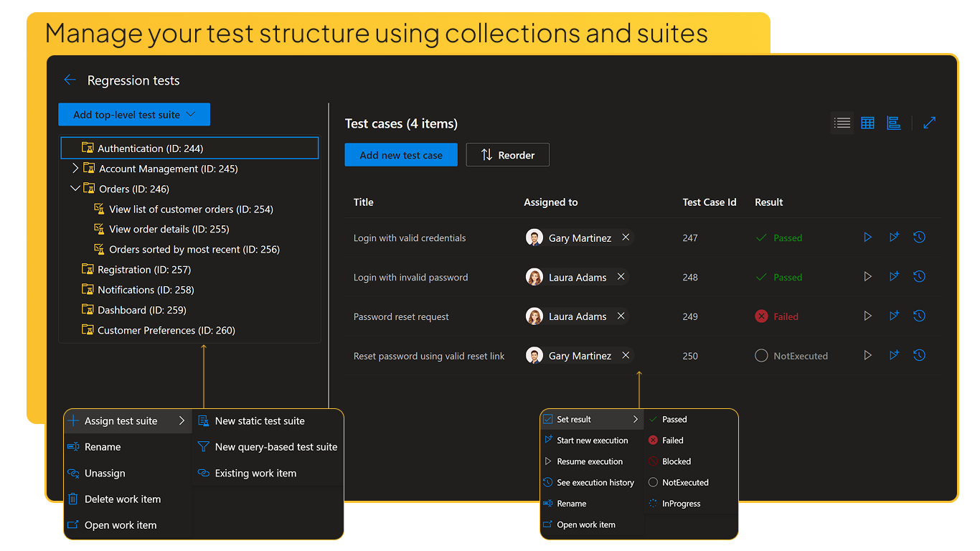The height and width of the screenshot is (551, 980).
Task: Click the back arrow beside Regression tests
Action: point(70,80)
